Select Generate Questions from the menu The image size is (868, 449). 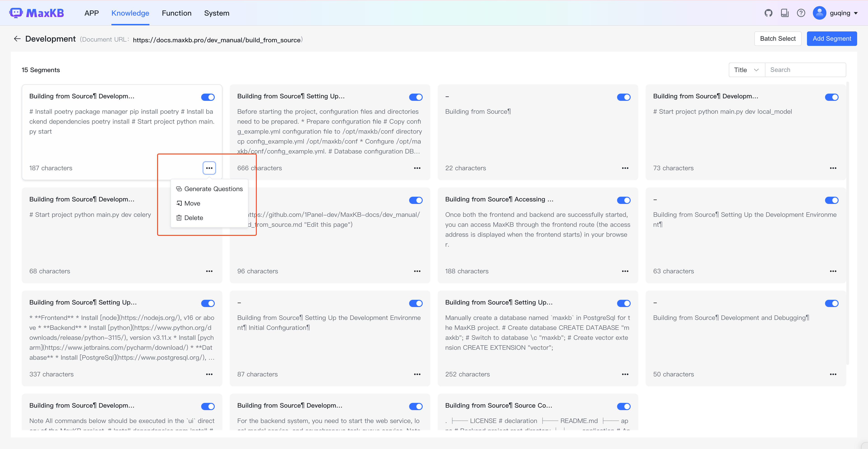[x=209, y=189]
